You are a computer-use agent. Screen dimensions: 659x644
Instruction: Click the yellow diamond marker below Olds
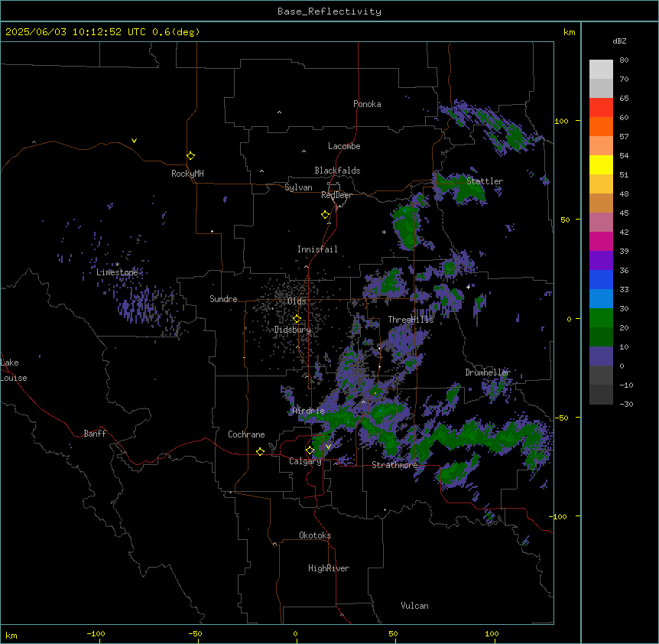click(x=297, y=318)
